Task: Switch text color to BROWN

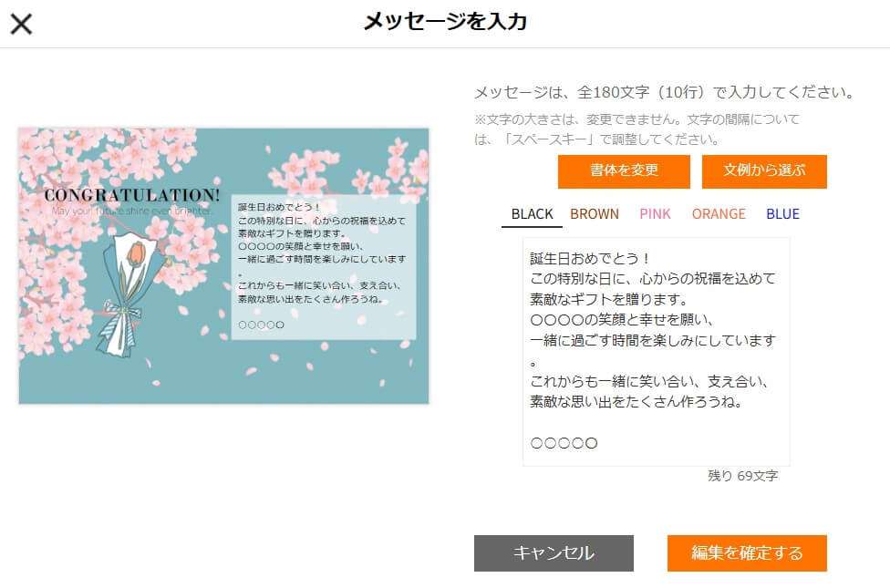Action: [x=595, y=214]
